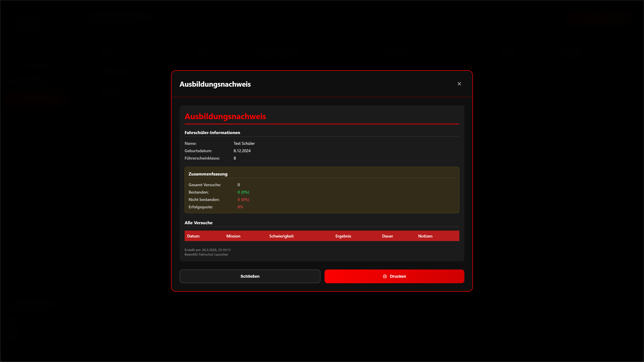Click the Ergebnis column header

tap(343, 236)
